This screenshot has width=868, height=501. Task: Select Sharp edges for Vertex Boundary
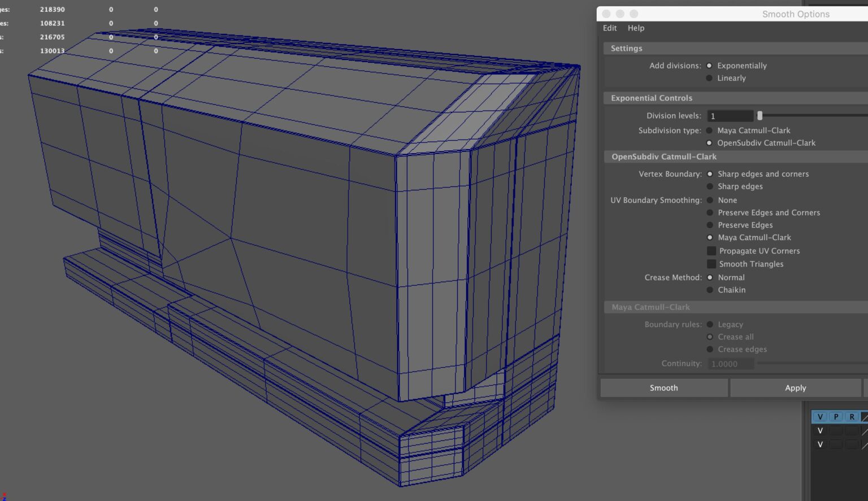[x=709, y=186]
